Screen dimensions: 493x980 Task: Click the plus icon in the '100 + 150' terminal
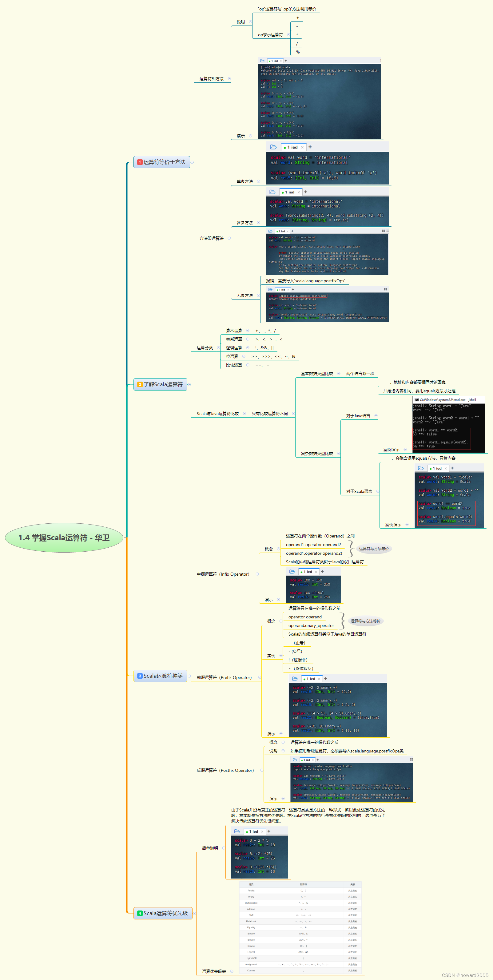click(x=323, y=572)
